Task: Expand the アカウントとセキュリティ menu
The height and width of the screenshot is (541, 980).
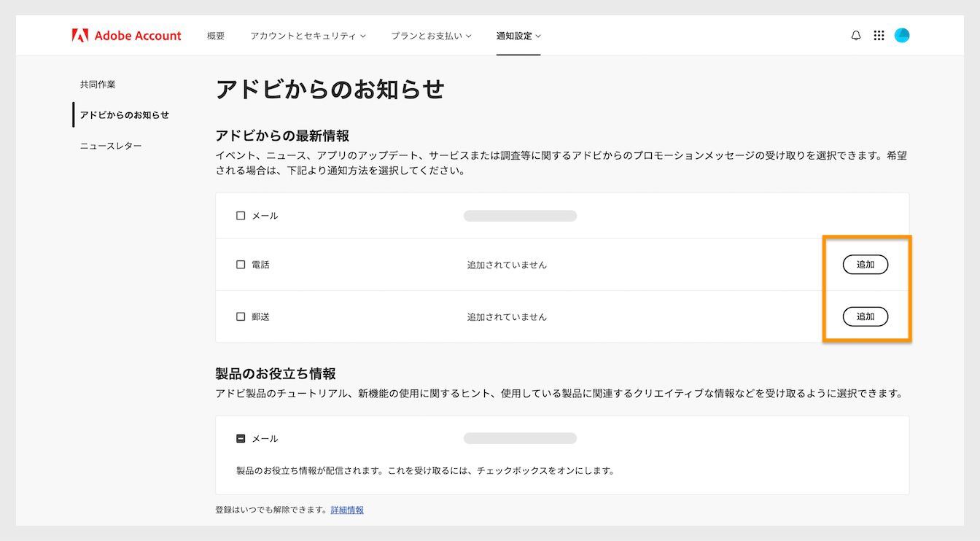Action: pyautogui.click(x=308, y=36)
